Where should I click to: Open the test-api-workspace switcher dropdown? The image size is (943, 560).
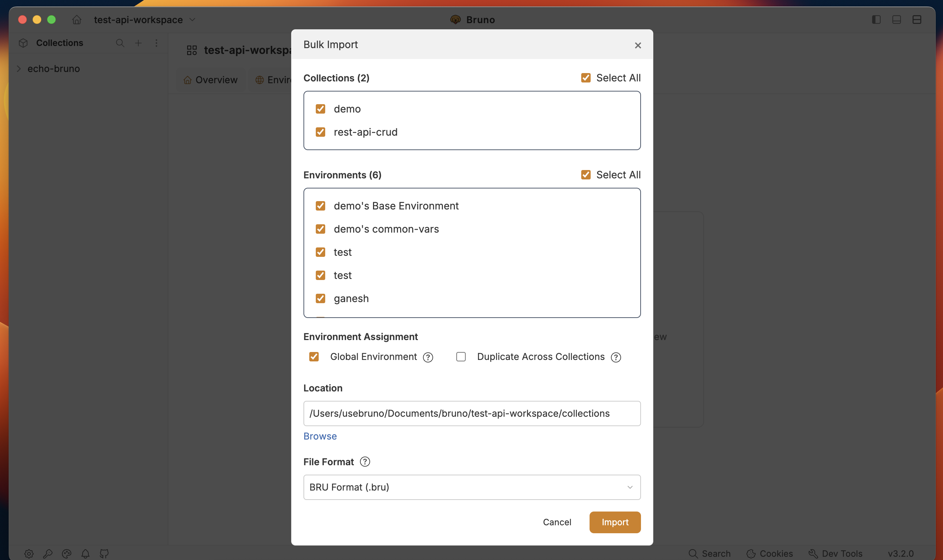(x=192, y=20)
